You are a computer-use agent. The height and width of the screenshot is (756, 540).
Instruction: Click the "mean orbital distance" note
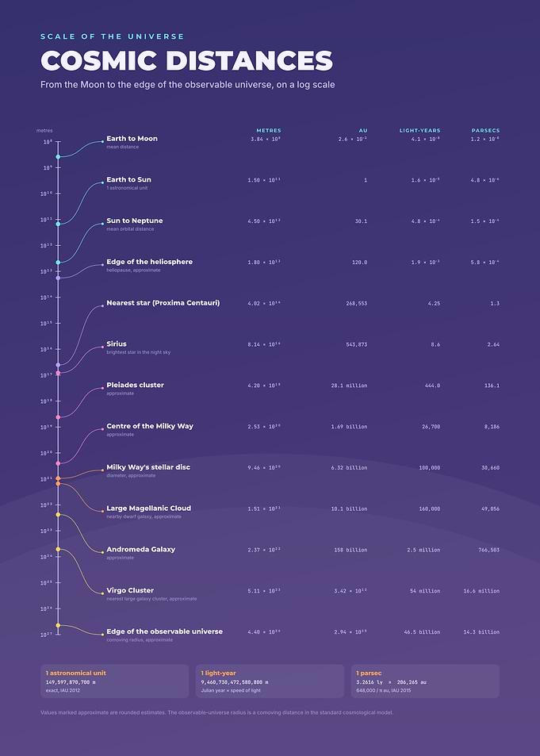click(130, 229)
